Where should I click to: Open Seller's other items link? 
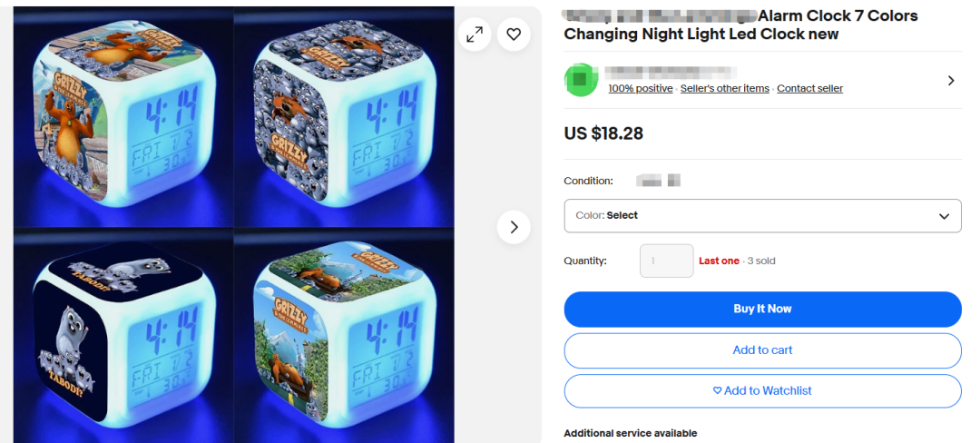point(724,89)
